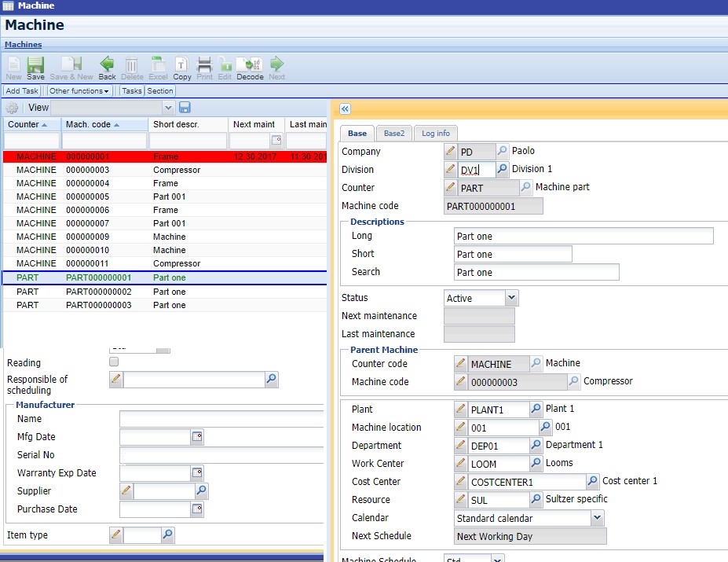The height and width of the screenshot is (562, 728).
Task: Switch to the Base2 tab
Action: (394, 134)
